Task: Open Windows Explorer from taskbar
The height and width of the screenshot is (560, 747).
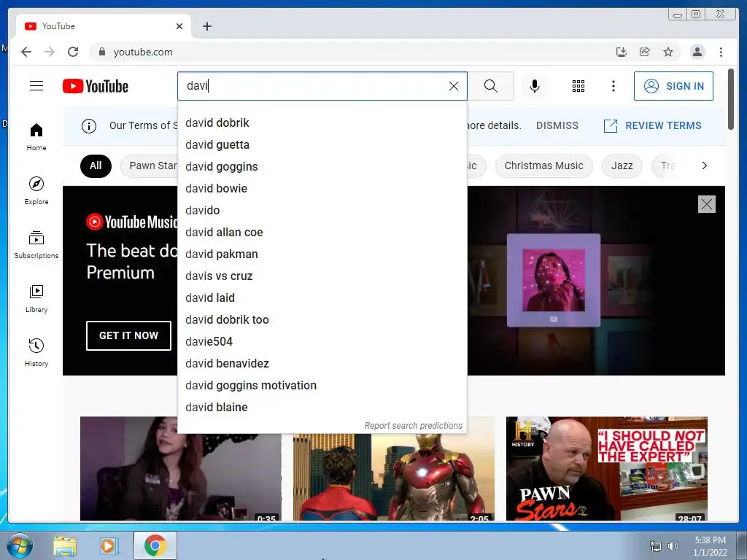Action: pyautogui.click(x=65, y=546)
